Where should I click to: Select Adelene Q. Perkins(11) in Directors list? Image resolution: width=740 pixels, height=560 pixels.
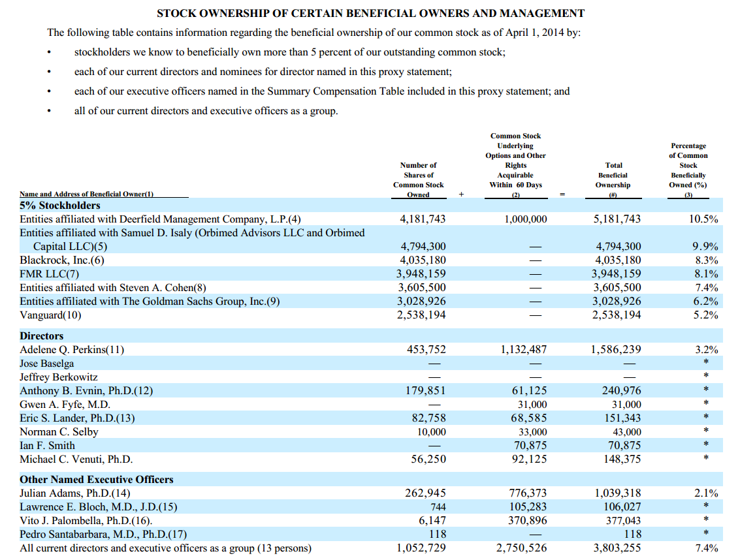(72, 350)
